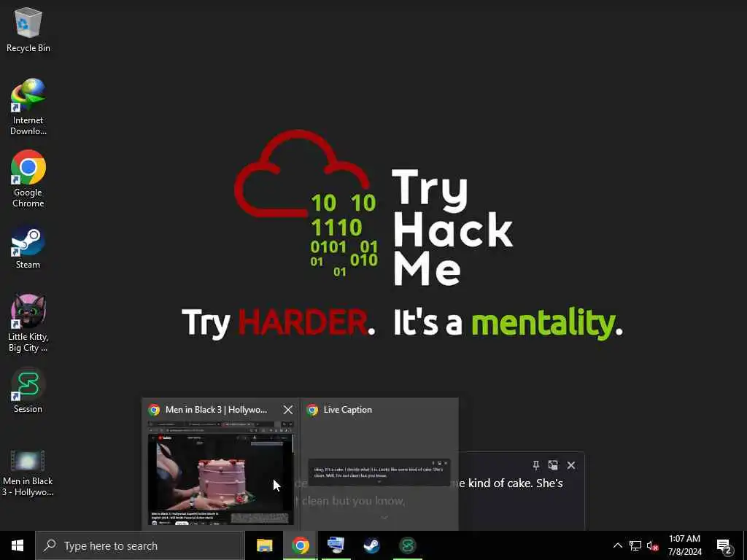
Task: Click the Steam icon in the taskbar
Action: point(371,545)
